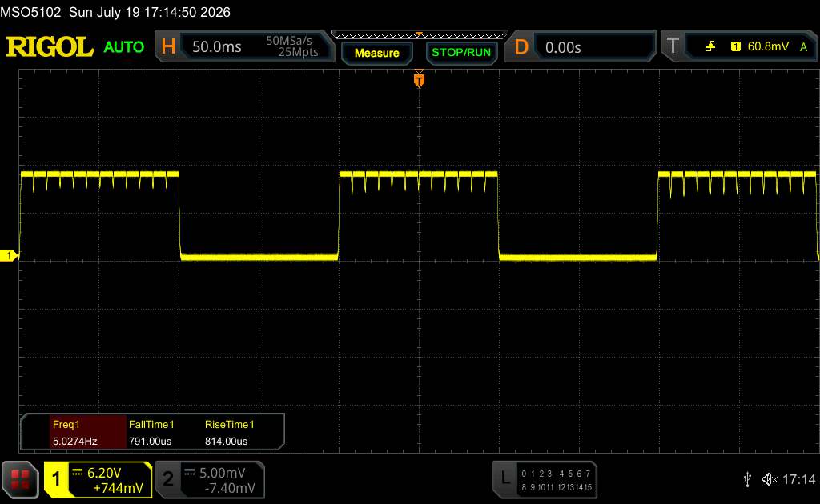Image resolution: width=820 pixels, height=504 pixels.
Task: Click the 814.00us rise time value
Action: pyautogui.click(x=226, y=441)
